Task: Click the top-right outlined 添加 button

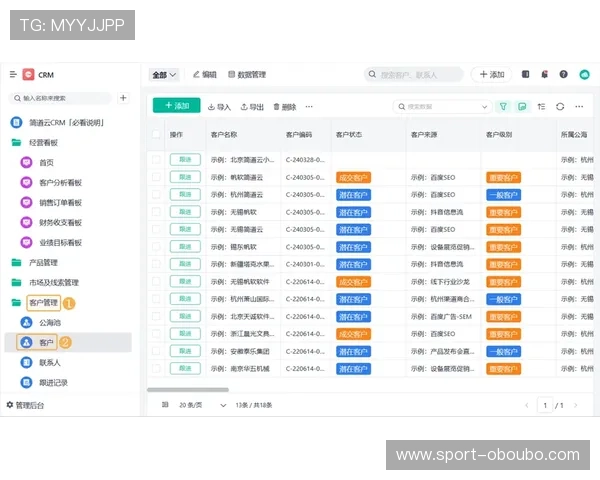Action: click(x=492, y=74)
